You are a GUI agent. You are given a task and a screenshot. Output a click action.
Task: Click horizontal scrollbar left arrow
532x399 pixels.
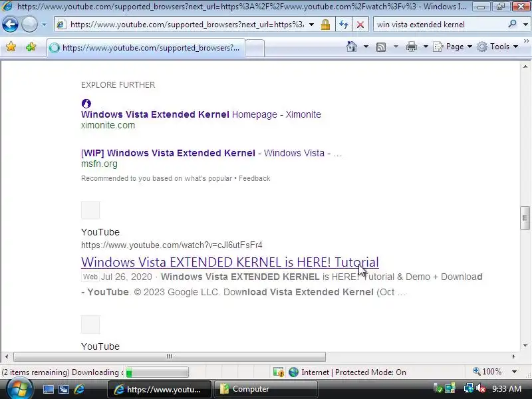pyautogui.click(x=7, y=356)
